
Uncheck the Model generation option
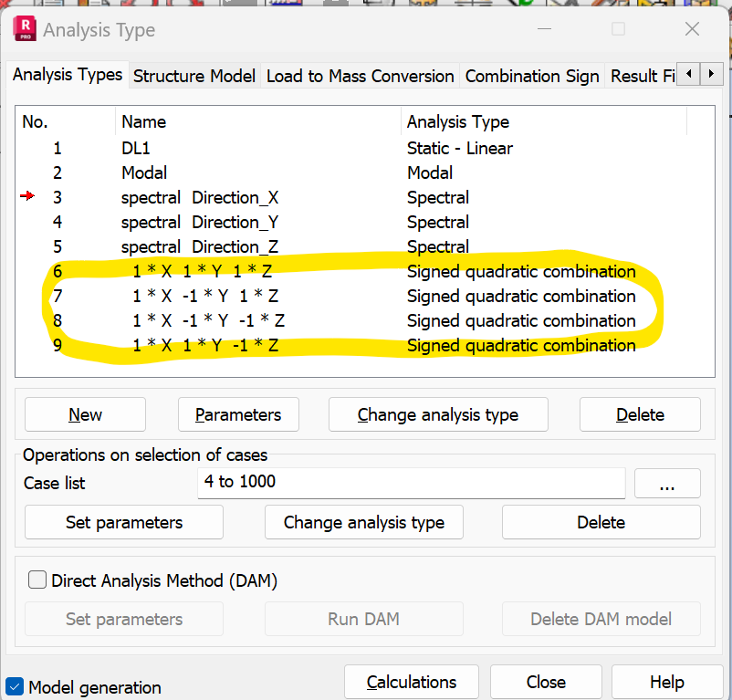point(16,687)
